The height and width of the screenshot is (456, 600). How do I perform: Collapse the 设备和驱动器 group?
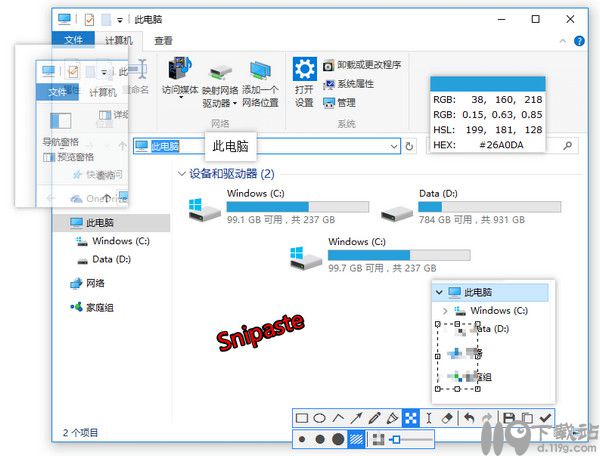[x=181, y=174]
